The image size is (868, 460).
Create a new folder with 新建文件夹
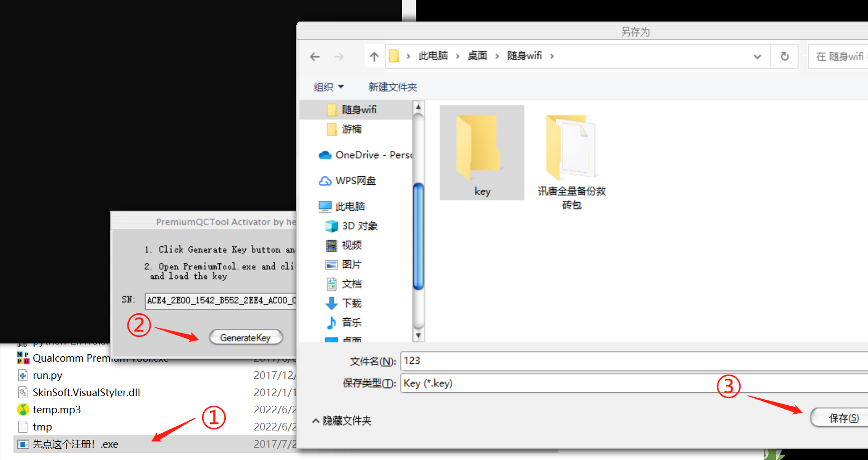coord(393,87)
